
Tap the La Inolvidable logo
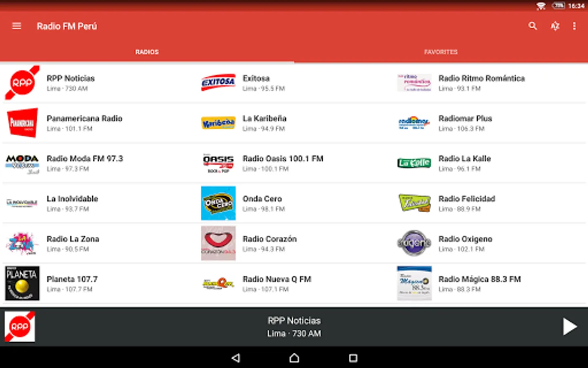click(22, 203)
